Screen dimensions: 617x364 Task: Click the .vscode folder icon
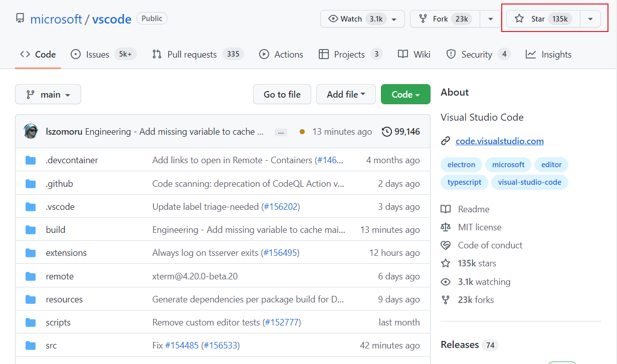31,207
